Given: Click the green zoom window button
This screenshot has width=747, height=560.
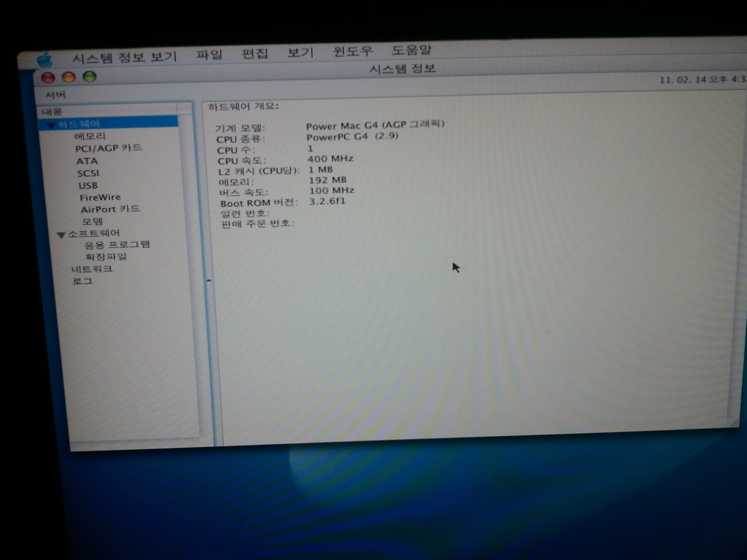Looking at the screenshot, I should [90, 77].
